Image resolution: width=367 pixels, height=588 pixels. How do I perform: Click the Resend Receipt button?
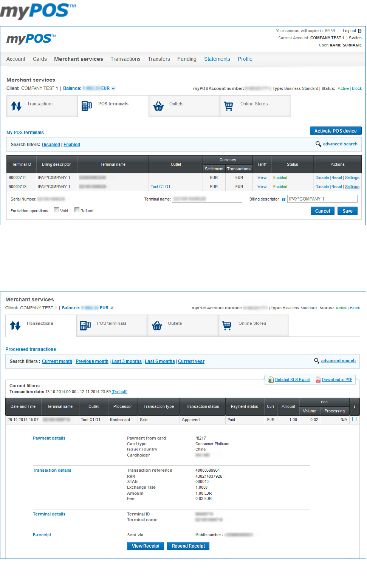click(188, 546)
